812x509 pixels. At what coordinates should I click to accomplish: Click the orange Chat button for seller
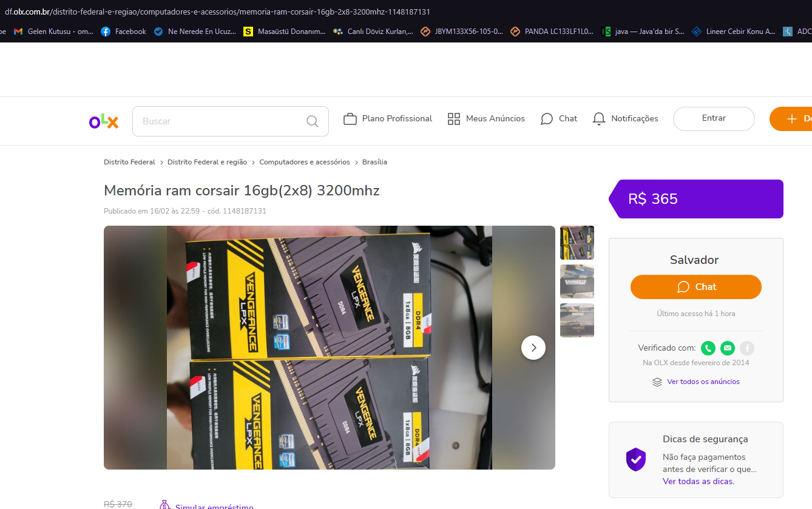pyautogui.click(x=696, y=287)
